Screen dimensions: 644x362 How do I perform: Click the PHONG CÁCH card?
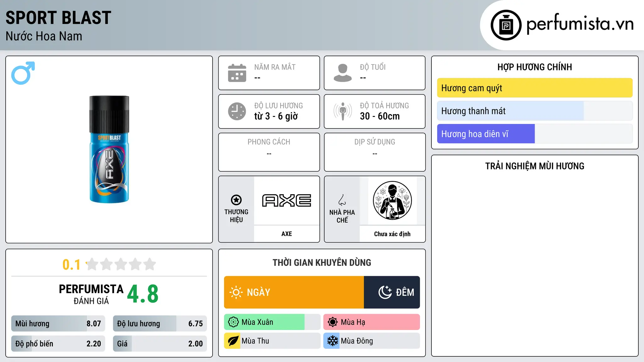coord(269,152)
